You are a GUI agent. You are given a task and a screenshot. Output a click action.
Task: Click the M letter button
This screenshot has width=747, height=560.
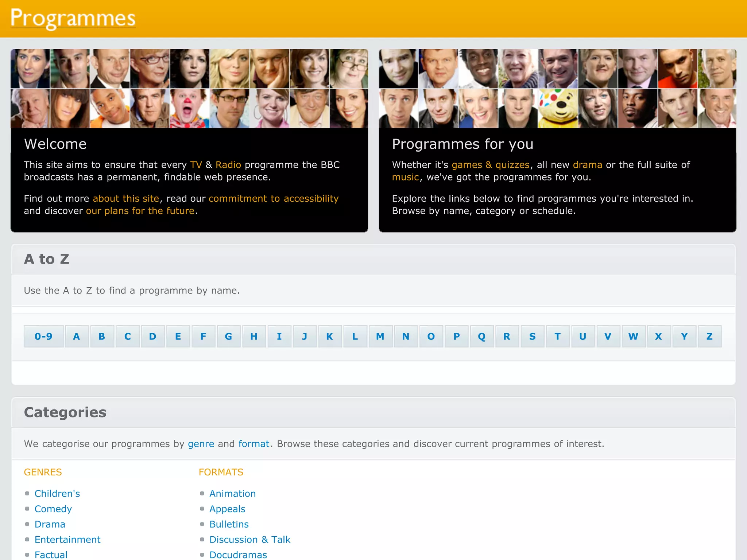click(x=380, y=336)
